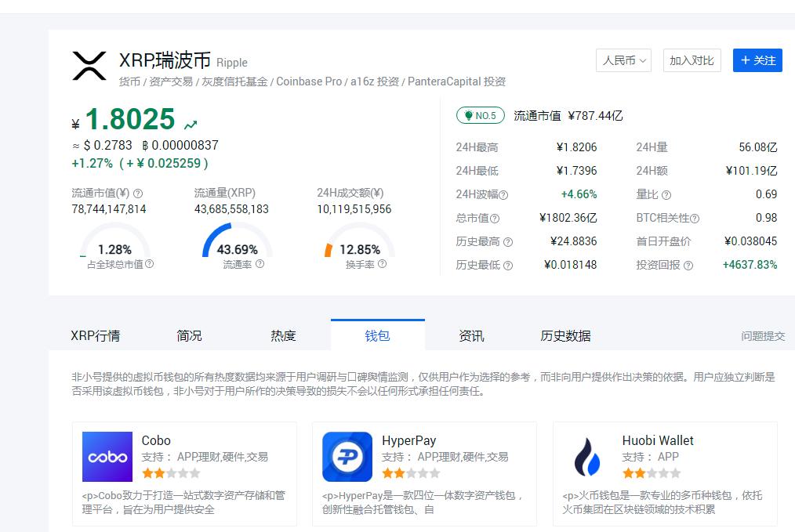
Task: Click the HyperPay wallet logo icon
Action: pyautogui.click(x=346, y=456)
